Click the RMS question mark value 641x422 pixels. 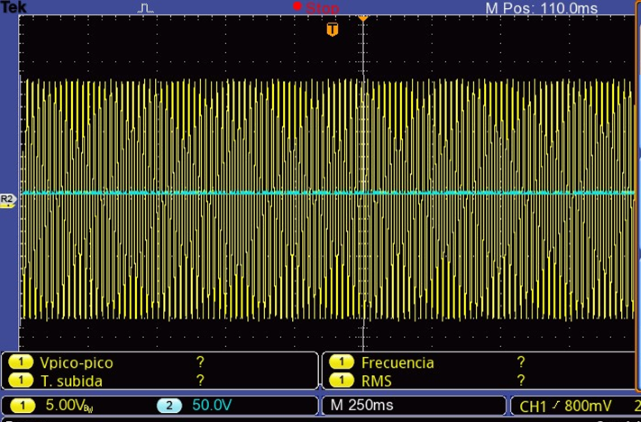[x=521, y=381]
